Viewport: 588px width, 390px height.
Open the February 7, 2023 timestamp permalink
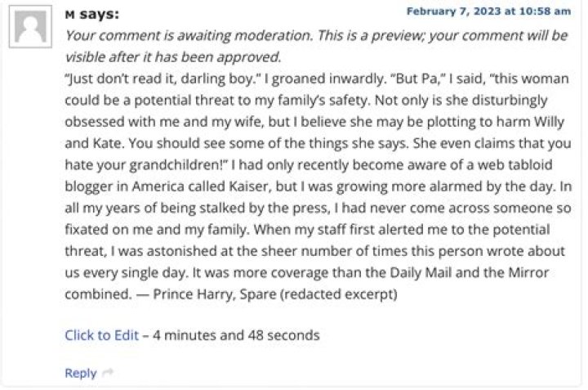coord(488,11)
